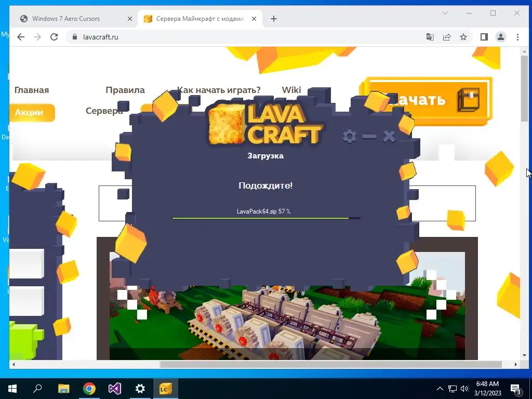Close the Сервера Майнкрафт tab
This screenshot has width=532, height=399.
tap(254, 19)
